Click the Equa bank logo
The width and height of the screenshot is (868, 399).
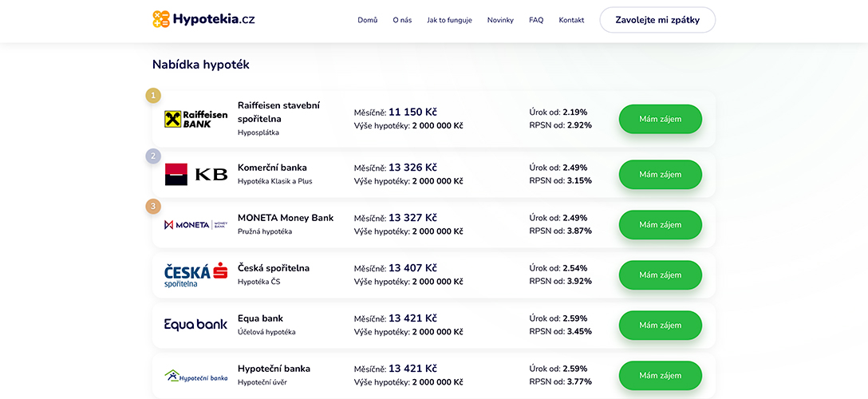click(x=196, y=325)
